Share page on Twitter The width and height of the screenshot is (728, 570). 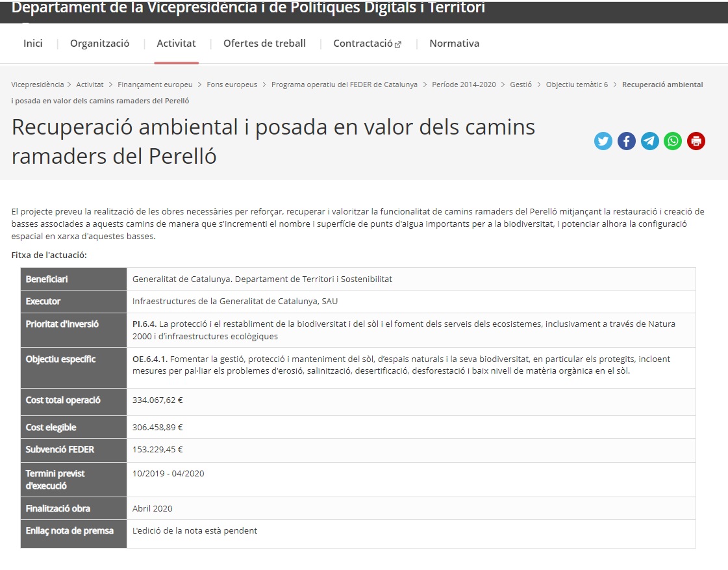pos(603,141)
